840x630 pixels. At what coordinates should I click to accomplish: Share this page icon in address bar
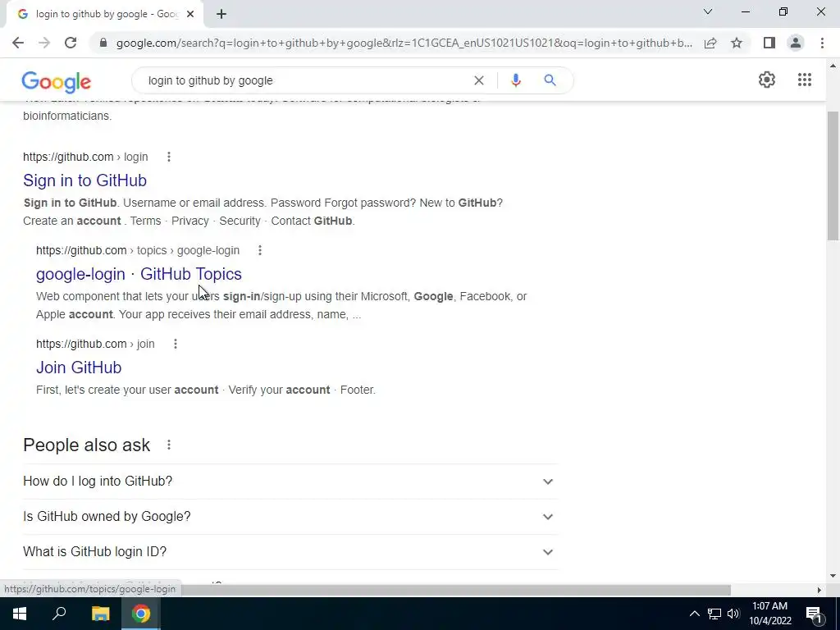(x=710, y=43)
